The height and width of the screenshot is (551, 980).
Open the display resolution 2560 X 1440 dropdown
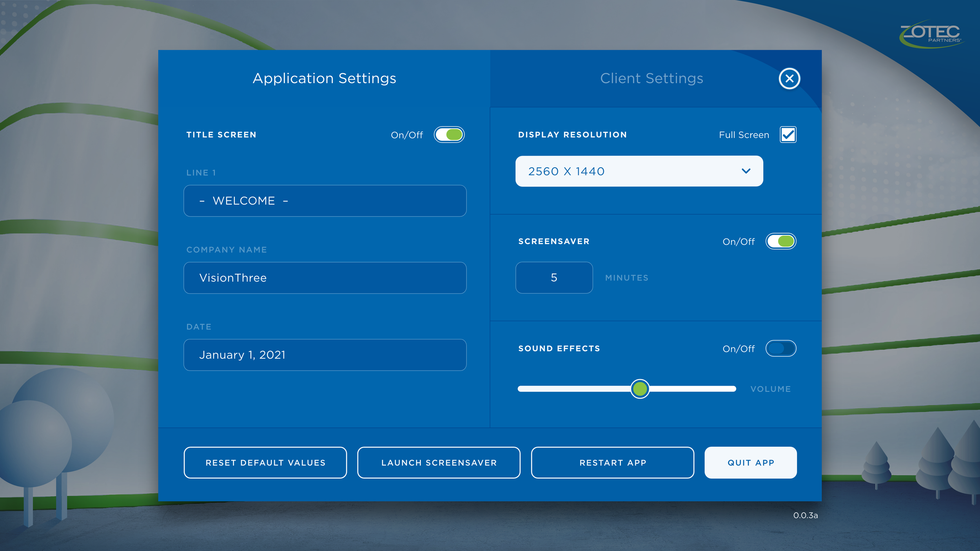[x=639, y=171]
